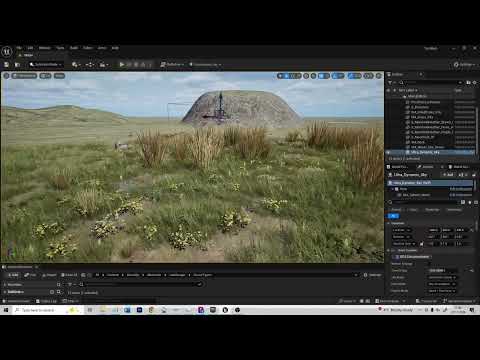Open the Cinematics dropdown in the main toolbar

pyautogui.click(x=104, y=65)
